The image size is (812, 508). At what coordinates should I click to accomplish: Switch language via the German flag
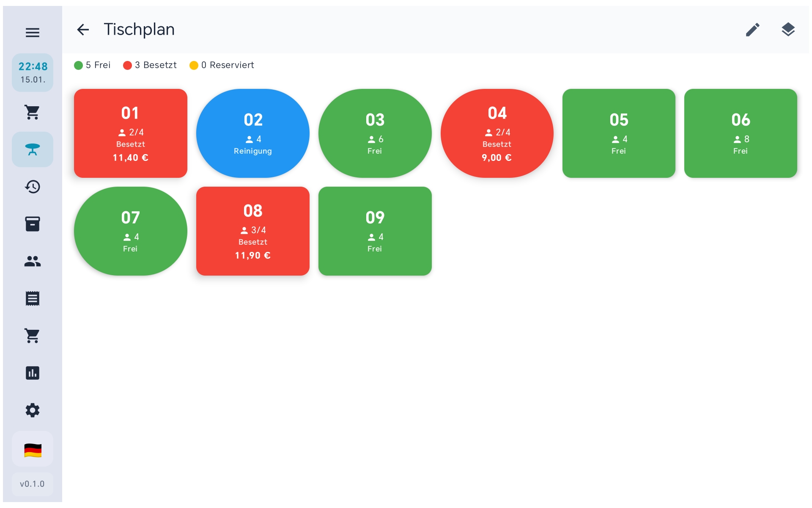[x=33, y=449]
